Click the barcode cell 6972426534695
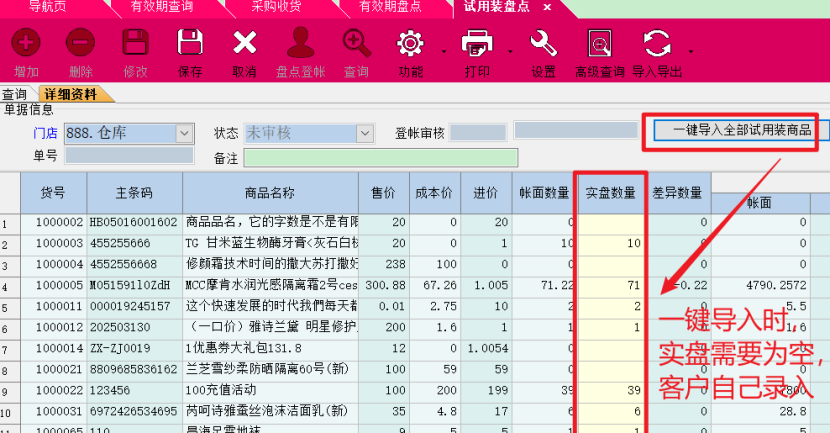Screen dimensions: 830x433 (134, 411)
